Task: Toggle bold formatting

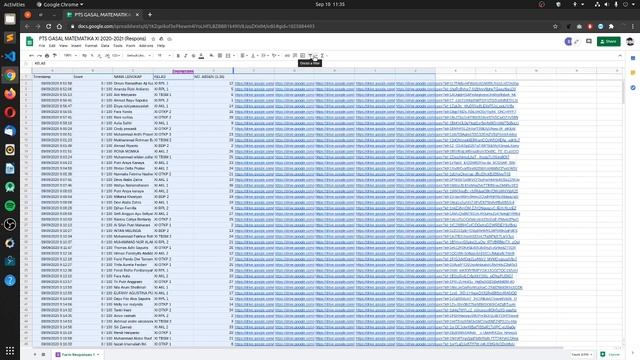Action: [178, 56]
